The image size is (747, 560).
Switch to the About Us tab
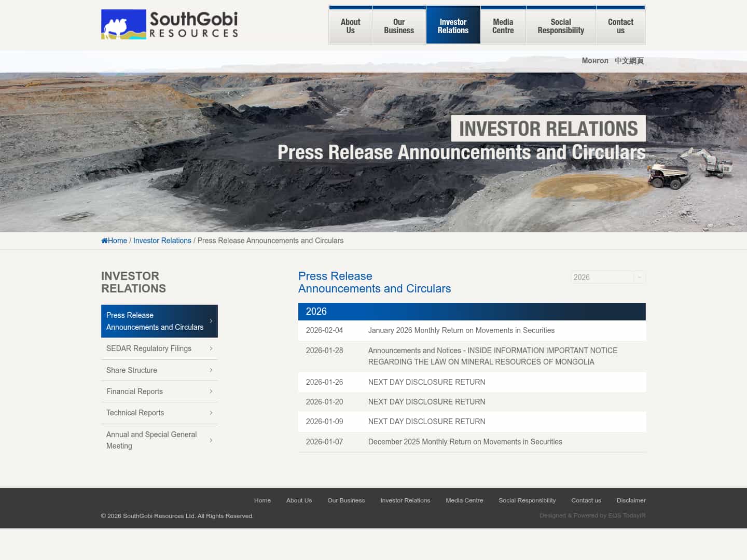coord(350,26)
